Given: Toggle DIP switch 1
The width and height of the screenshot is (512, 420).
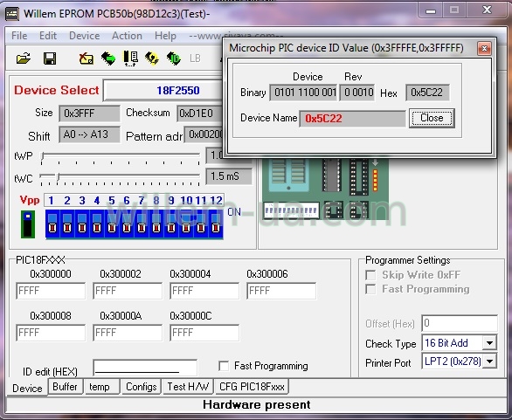Looking at the screenshot, I should coord(52,224).
